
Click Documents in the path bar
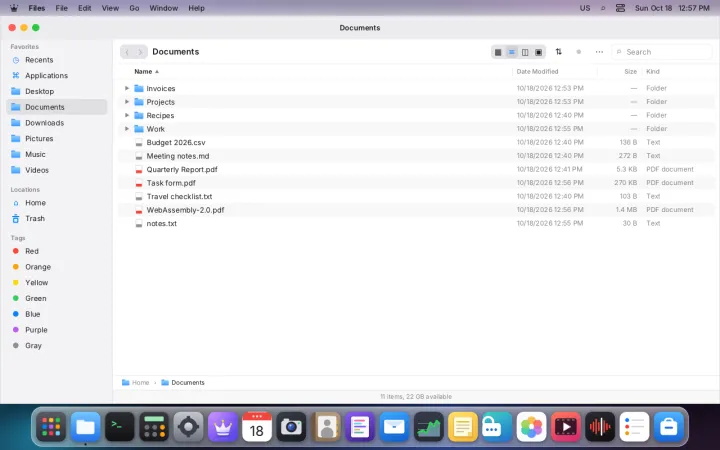(183, 382)
